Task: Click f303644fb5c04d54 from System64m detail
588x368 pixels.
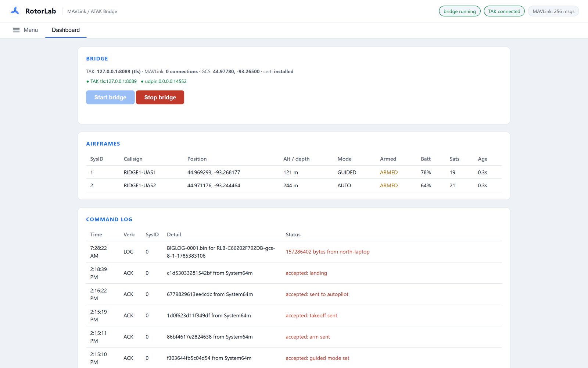Action: point(209,358)
